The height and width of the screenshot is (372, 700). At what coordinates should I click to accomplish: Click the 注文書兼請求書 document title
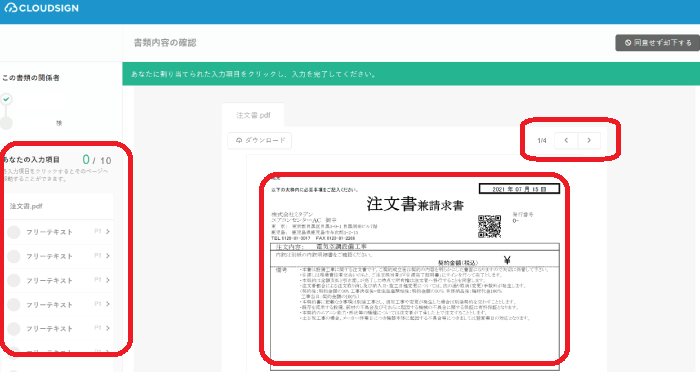point(415,204)
